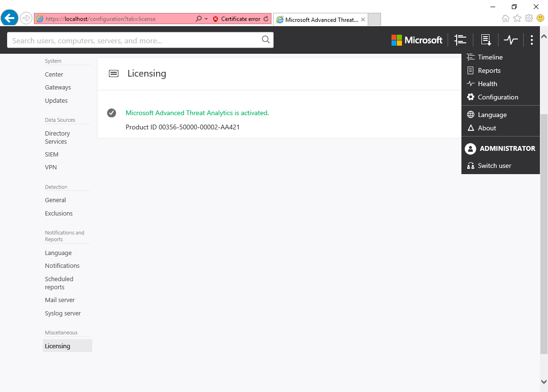Click the search magnifier in ATA search box
Viewport: 548px width, 392px height.
tap(265, 40)
